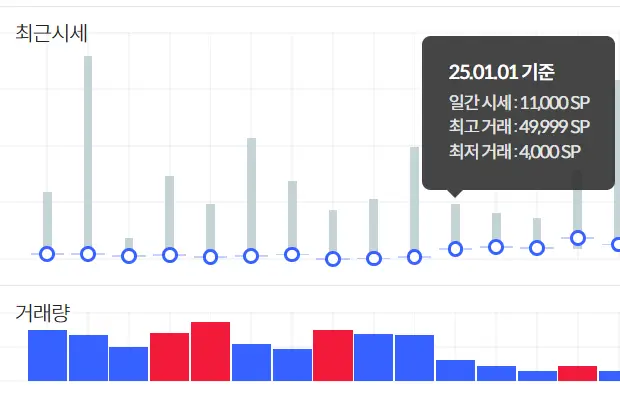Click the eleventh volume bar from left
This screenshot has height=395, width=620.
point(456,370)
